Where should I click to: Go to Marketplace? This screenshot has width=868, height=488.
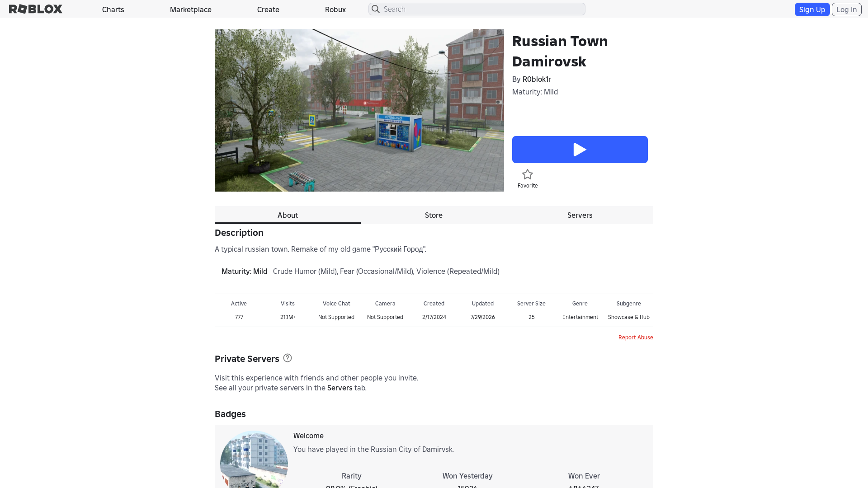[x=191, y=9]
